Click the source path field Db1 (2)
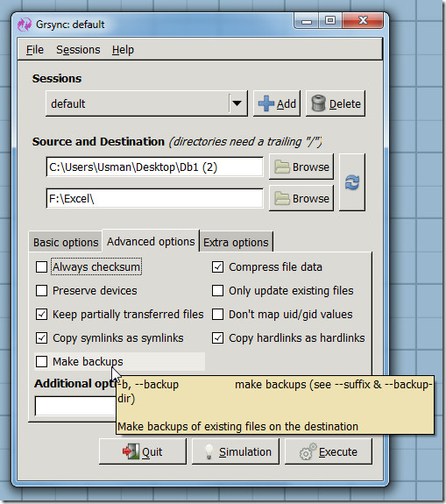 [154, 167]
